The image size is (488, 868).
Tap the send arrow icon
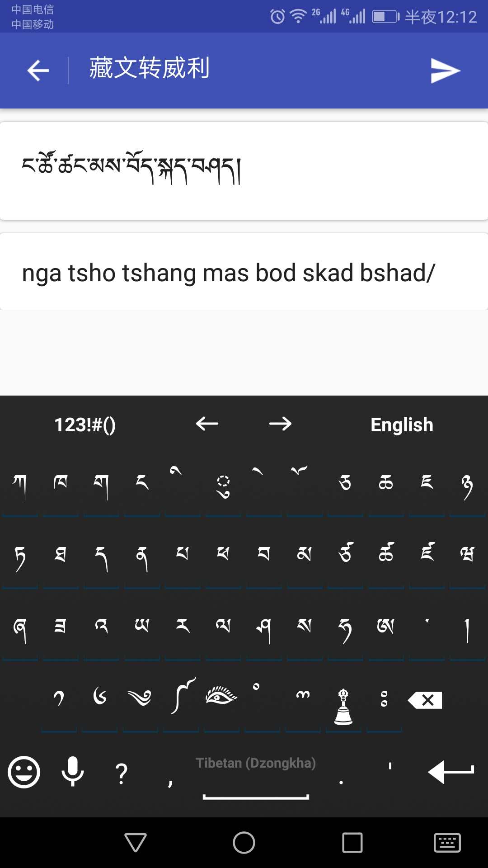[445, 71]
